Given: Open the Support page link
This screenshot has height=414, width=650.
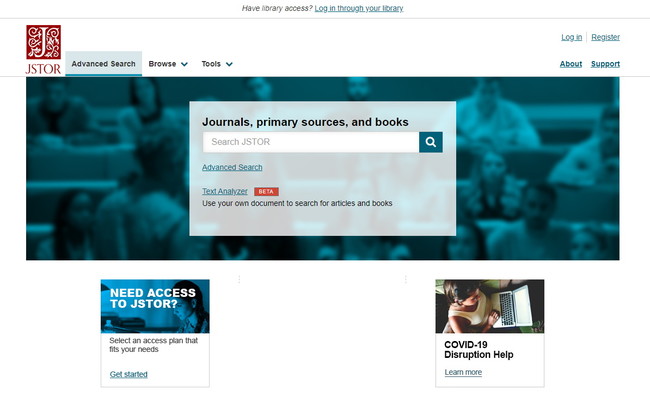Looking at the screenshot, I should (605, 64).
